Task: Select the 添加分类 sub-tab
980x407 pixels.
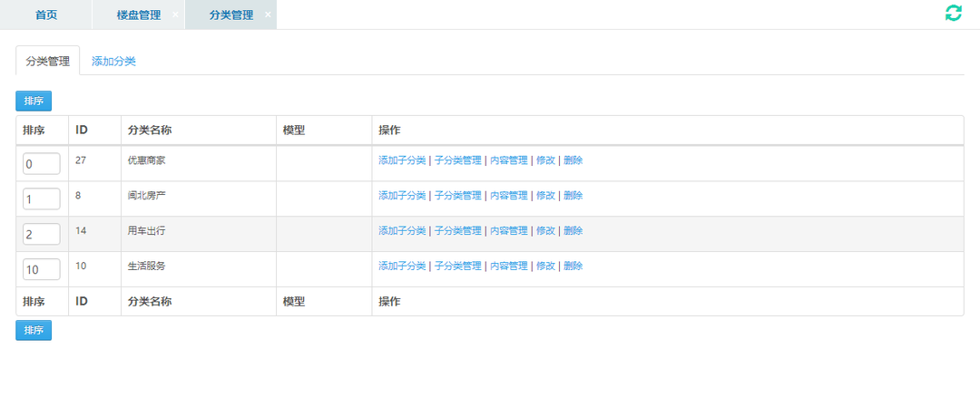Action: (113, 61)
